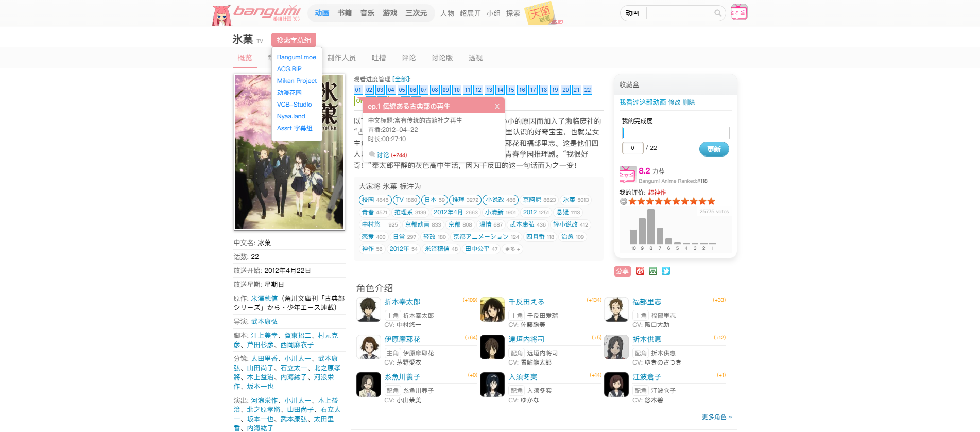
Task: Share via the Twitter bird icon
Action: coord(666,271)
